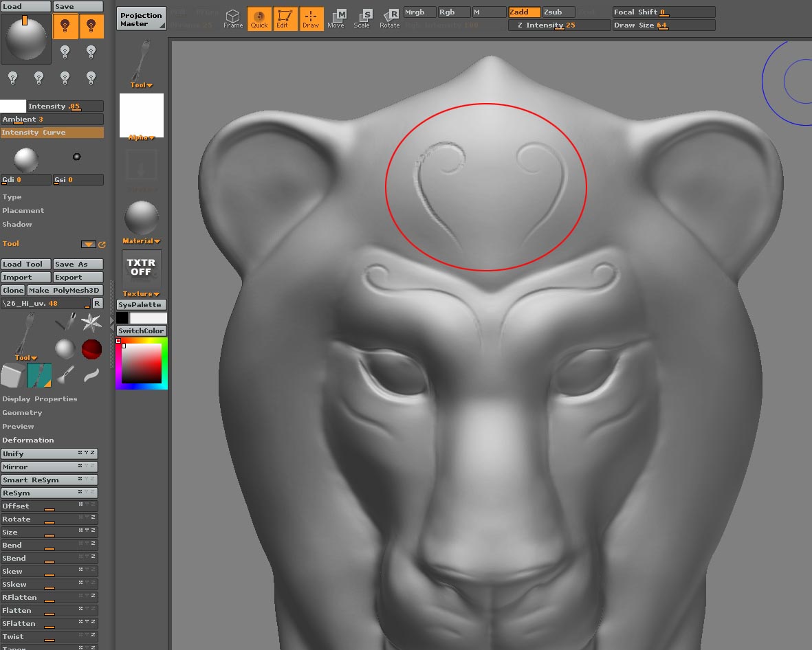
Task: Click the R button next to 26_Hi_uv
Action: click(x=97, y=303)
